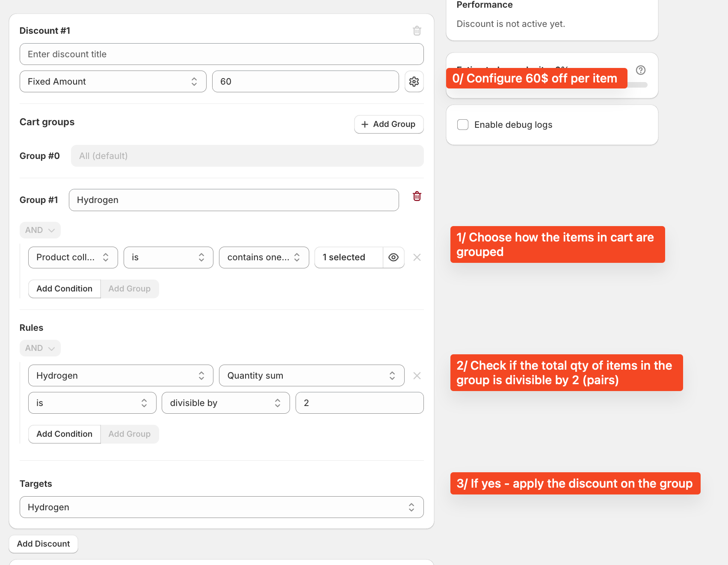
Task: Delete Group #1 with red trash icon
Action: click(417, 196)
